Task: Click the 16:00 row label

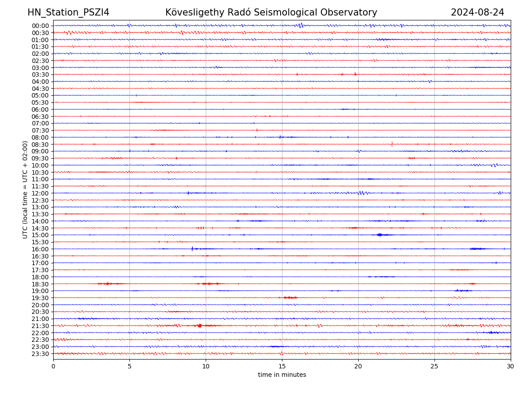Action: (40, 249)
